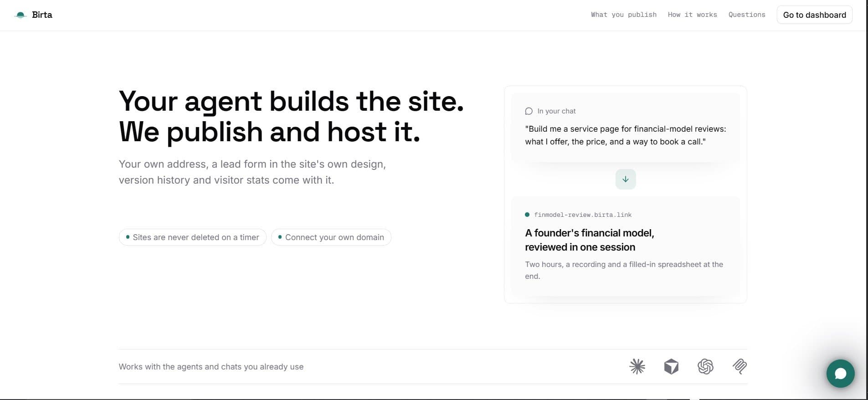Open the chat widget bubble
The width and height of the screenshot is (868, 400).
pos(840,374)
